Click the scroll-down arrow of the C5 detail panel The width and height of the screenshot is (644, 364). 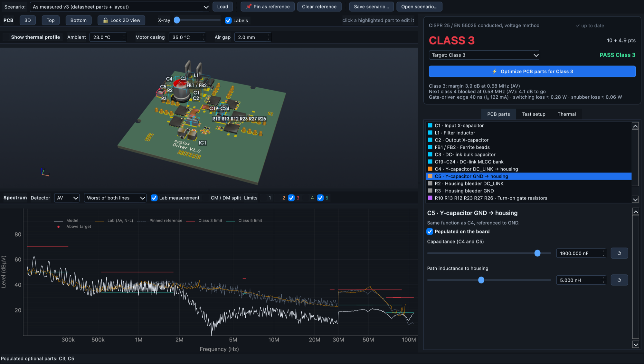tap(635, 344)
